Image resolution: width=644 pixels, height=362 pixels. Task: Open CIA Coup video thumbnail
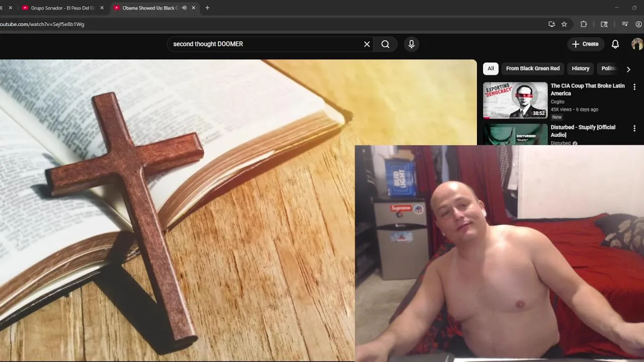pyautogui.click(x=515, y=100)
